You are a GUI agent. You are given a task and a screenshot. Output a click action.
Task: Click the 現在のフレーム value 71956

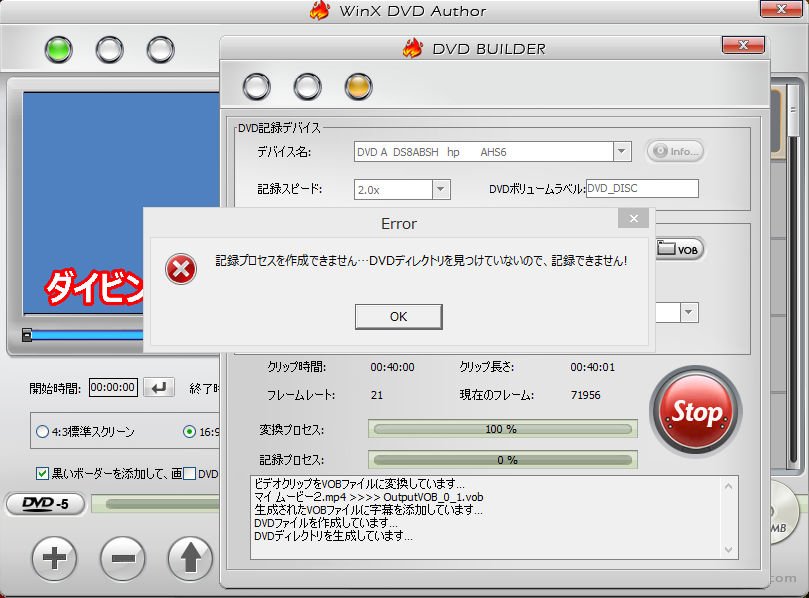tap(586, 395)
